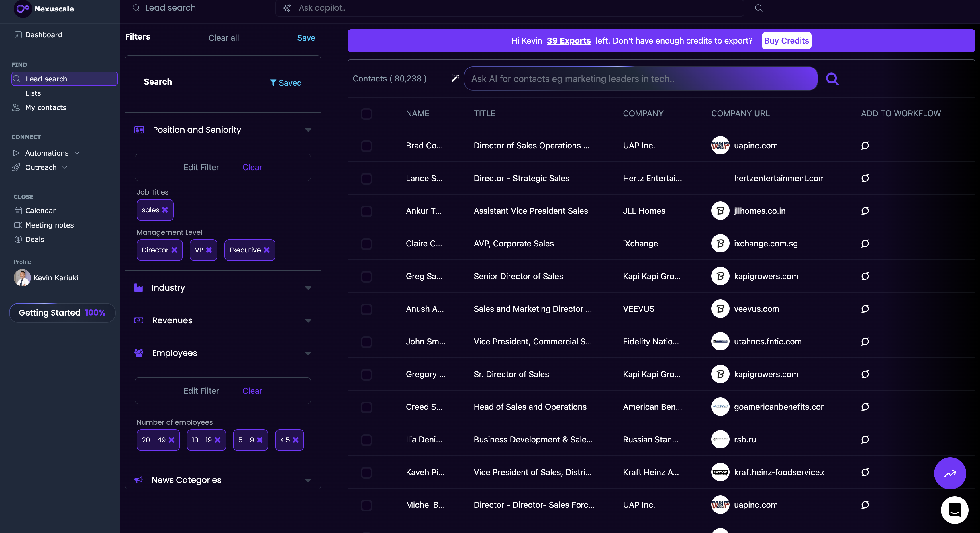This screenshot has width=980, height=533.
Task: Add Claire C... to workflow icon
Action: coord(865,244)
